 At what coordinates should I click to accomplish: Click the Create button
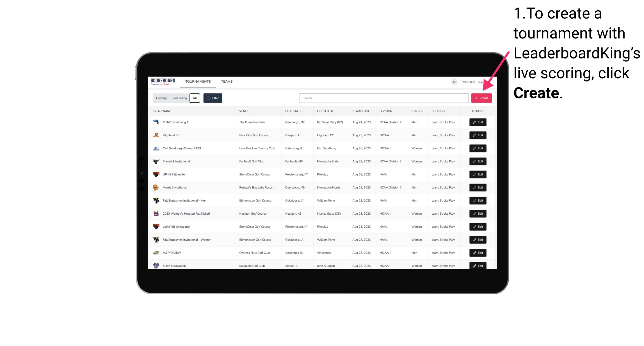pyautogui.click(x=481, y=98)
